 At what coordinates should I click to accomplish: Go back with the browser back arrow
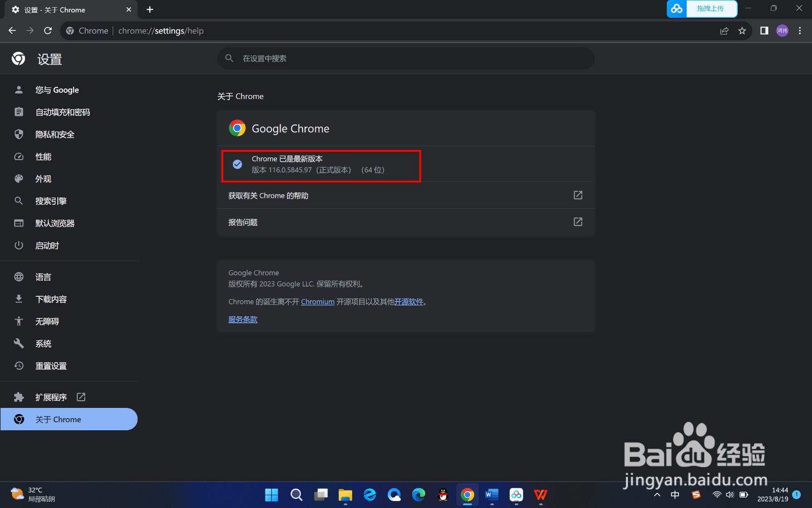(x=12, y=30)
